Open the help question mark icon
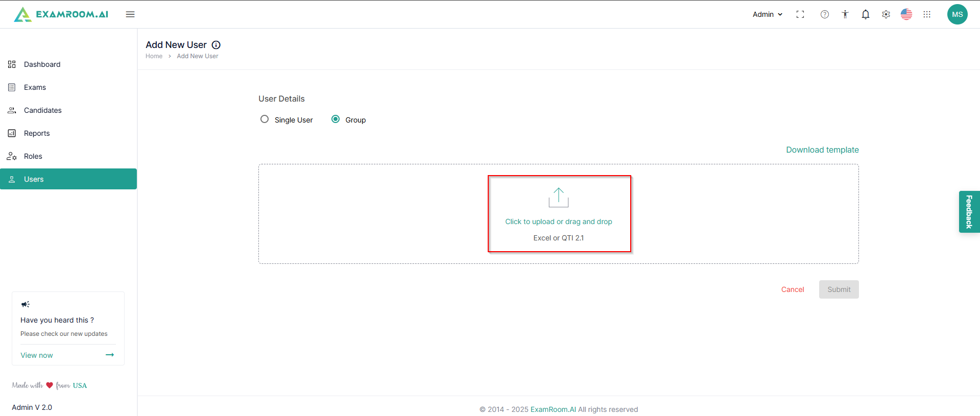Screen dimensions: 980x416 825,14
